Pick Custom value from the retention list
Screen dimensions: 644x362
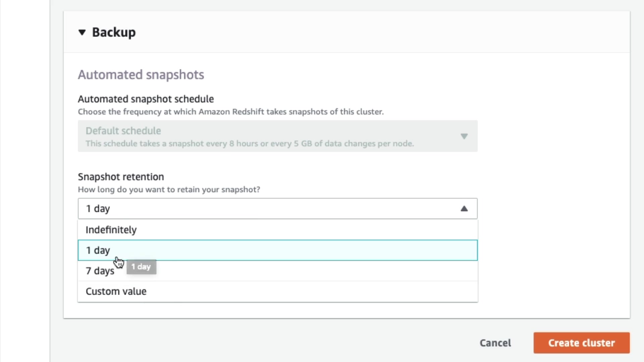pos(116,291)
